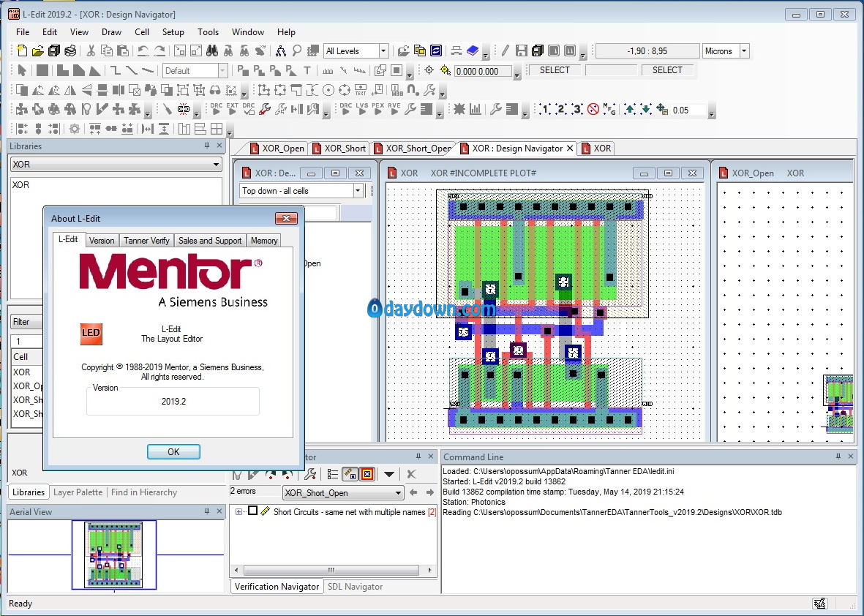Click the teal down arrow nudge icon

point(645,109)
